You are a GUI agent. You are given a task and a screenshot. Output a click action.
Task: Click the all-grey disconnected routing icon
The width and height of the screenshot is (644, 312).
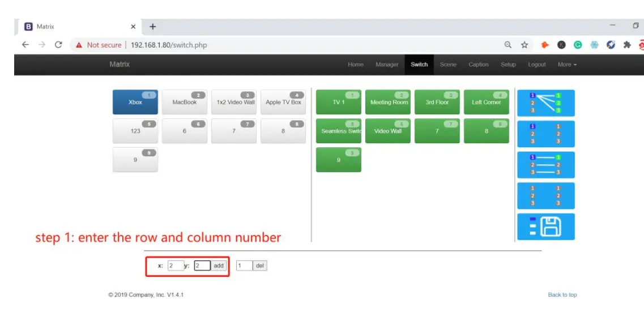pyautogui.click(x=546, y=195)
